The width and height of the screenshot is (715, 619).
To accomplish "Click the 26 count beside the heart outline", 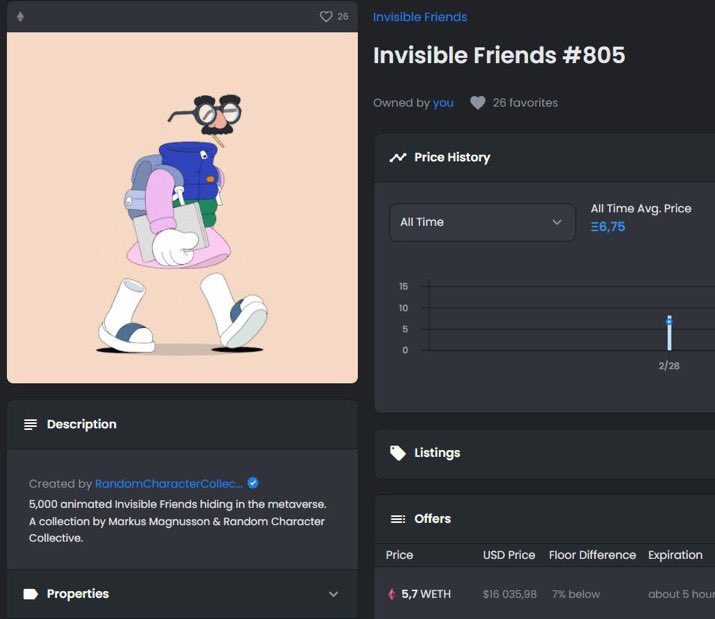I will click(x=343, y=17).
